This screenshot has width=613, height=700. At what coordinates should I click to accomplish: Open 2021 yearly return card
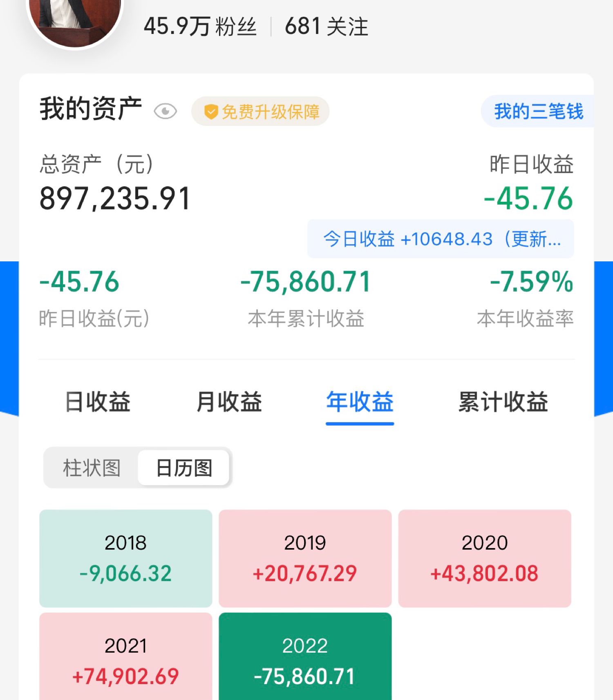pos(126,656)
